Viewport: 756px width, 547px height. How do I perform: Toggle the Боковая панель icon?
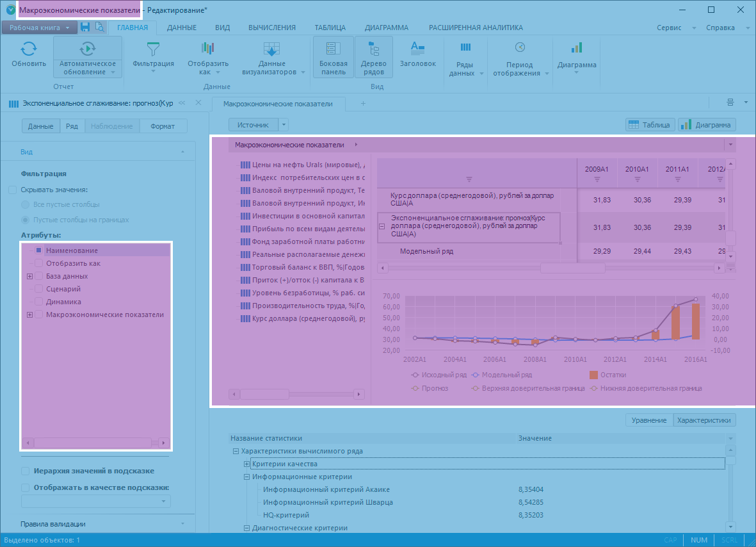point(333,49)
